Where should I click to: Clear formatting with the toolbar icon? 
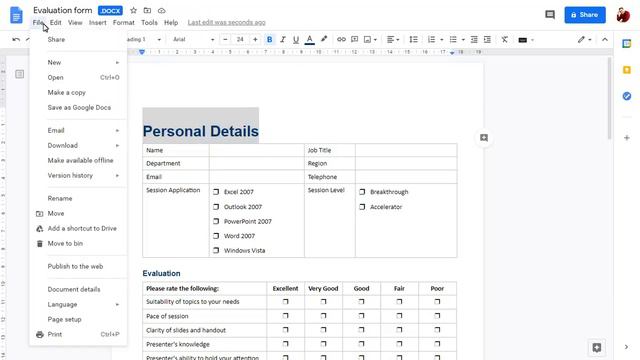(x=505, y=40)
